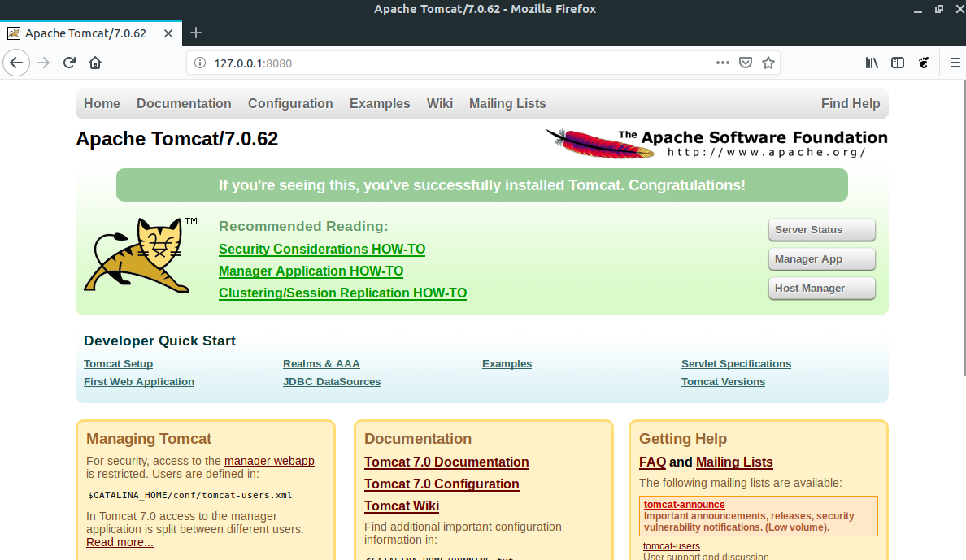Open Home in the Tomcat navigation bar
The image size is (966, 560).
pyautogui.click(x=102, y=103)
